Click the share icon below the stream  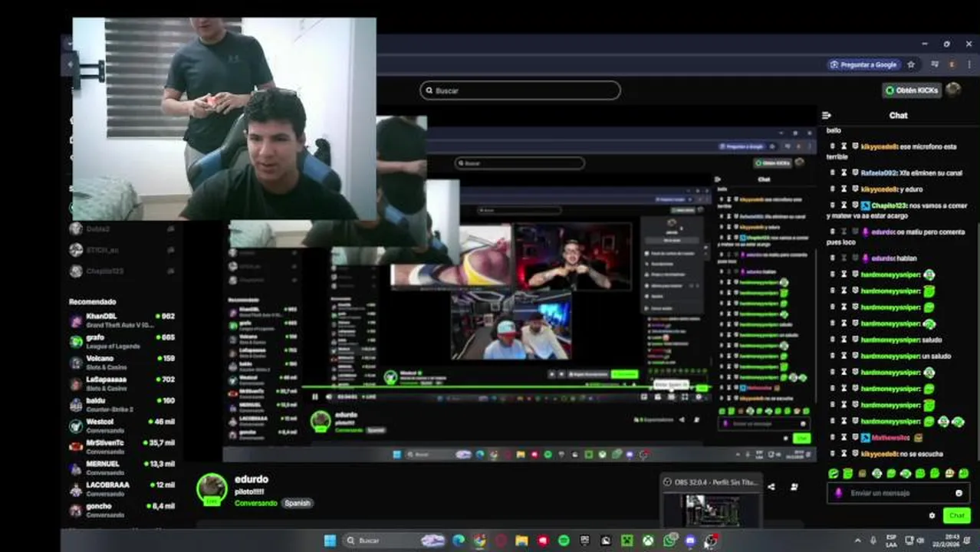(771, 486)
